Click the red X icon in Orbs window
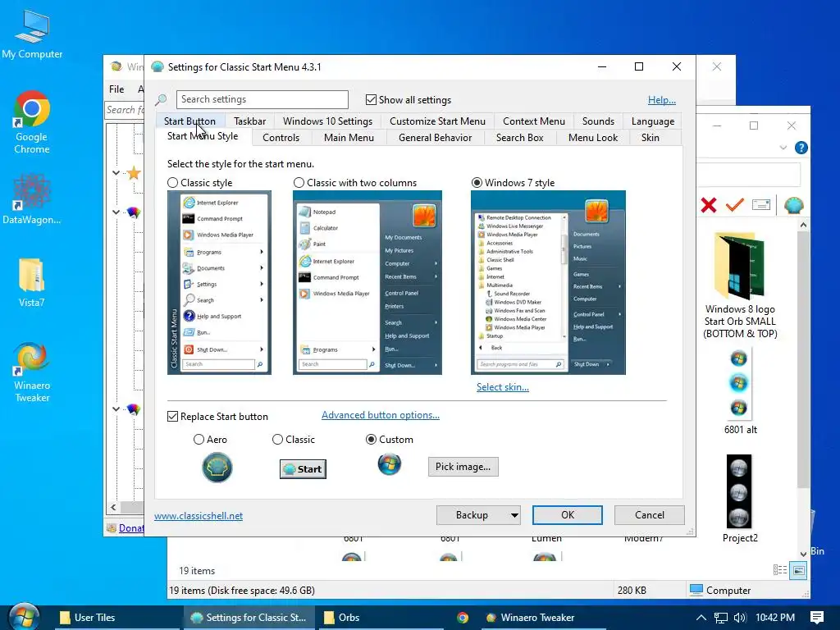 [x=708, y=204]
